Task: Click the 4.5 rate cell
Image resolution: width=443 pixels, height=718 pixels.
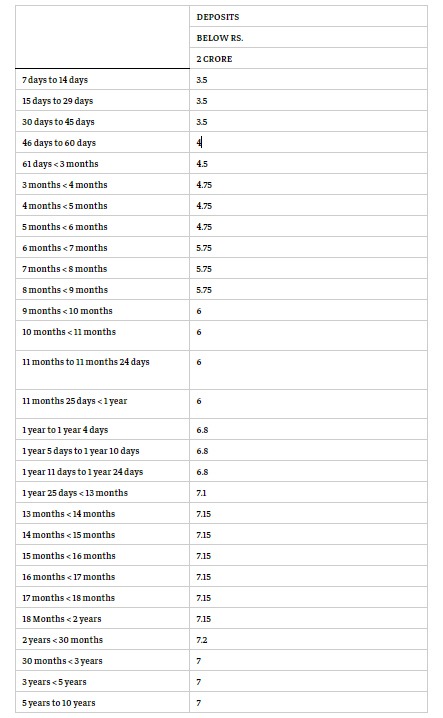Action: coord(308,164)
